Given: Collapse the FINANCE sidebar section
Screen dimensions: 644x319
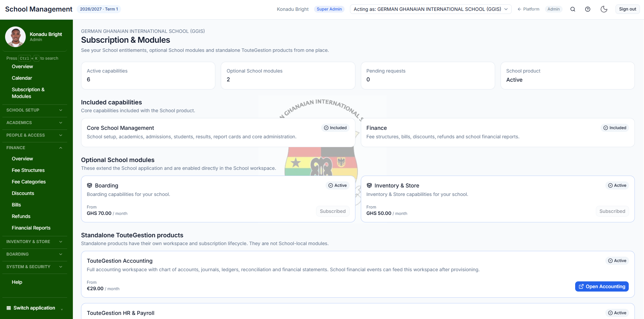Looking at the screenshot, I should 35,148.
